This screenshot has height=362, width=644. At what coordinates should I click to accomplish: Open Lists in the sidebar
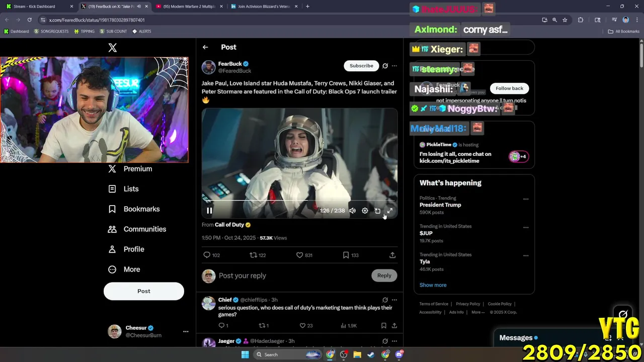(124, 189)
